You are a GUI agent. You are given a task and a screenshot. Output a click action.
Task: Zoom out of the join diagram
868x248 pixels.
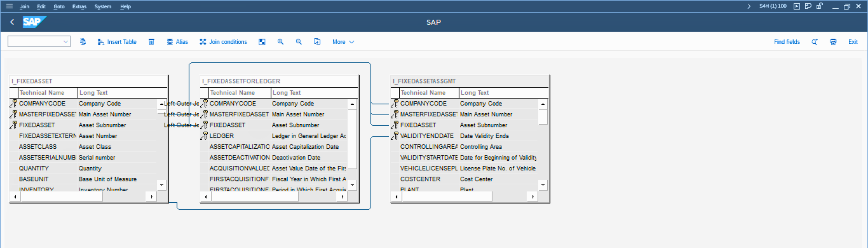(x=299, y=42)
